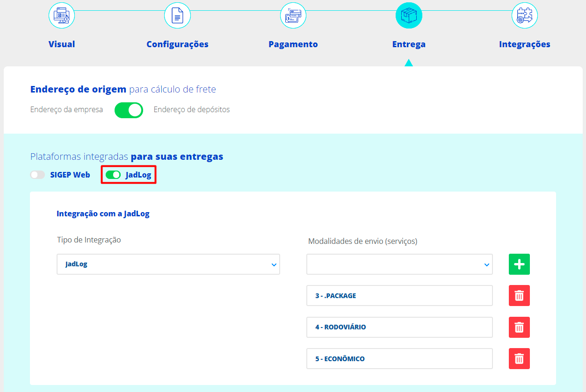Add shipping modality with green plus button
The width and height of the screenshot is (586, 392).
(x=519, y=264)
